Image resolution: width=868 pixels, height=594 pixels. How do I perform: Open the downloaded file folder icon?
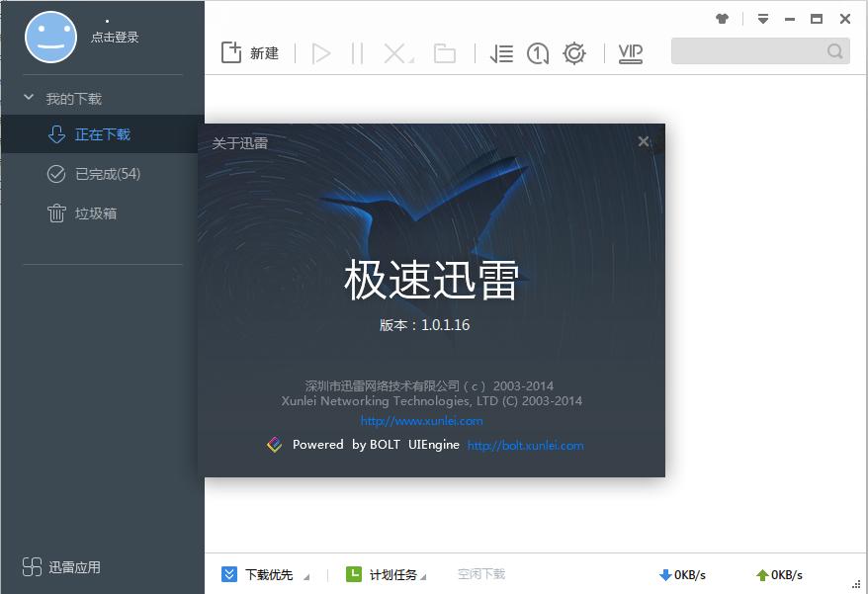point(445,53)
